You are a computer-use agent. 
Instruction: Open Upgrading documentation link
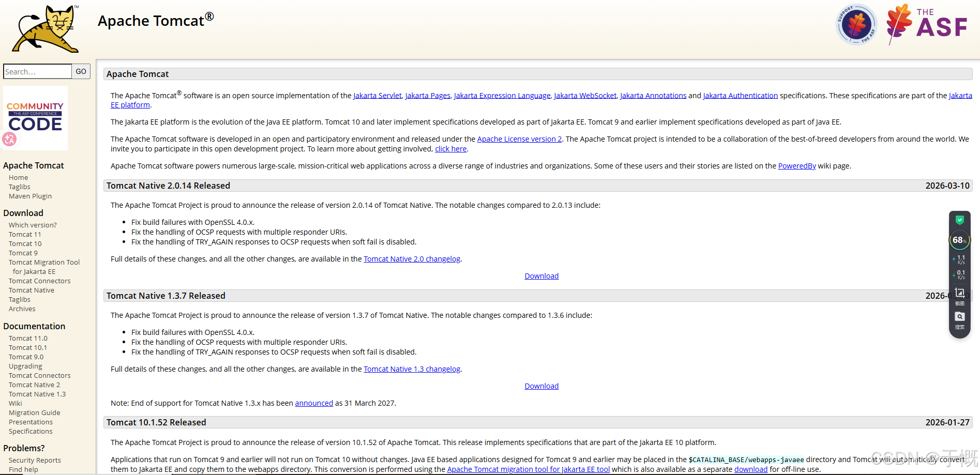click(25, 366)
